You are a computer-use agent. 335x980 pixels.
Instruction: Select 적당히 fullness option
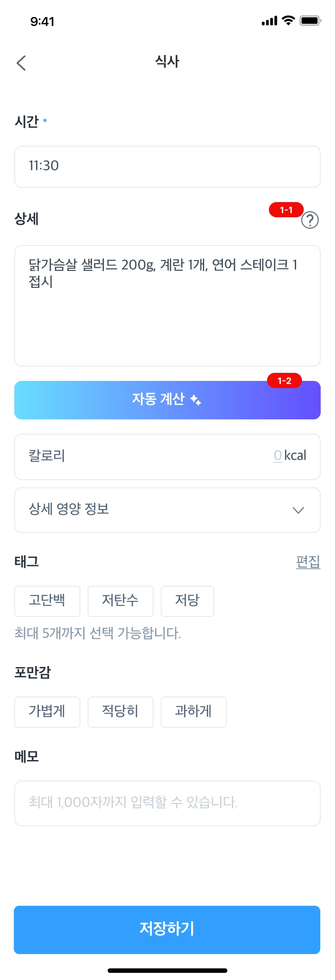pos(121,712)
